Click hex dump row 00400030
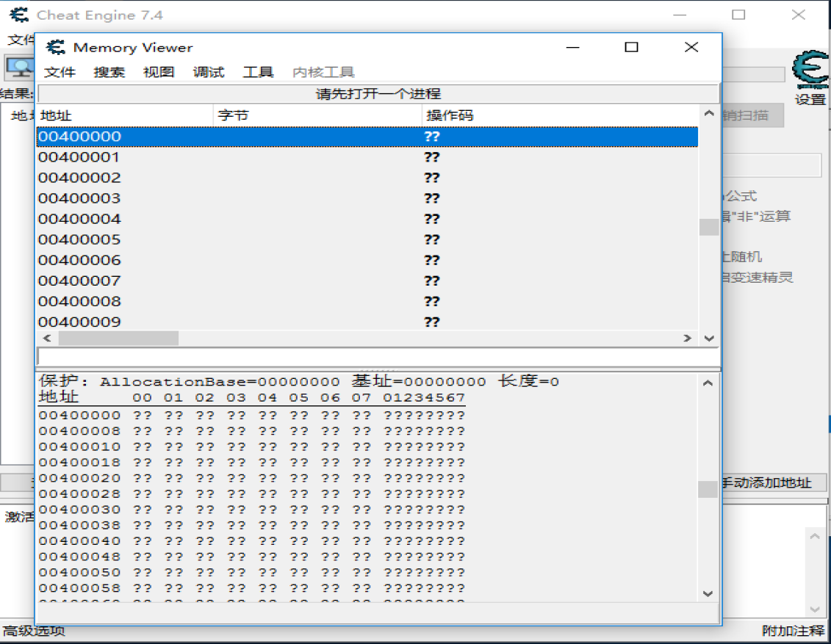The image size is (831, 644). click(252, 510)
